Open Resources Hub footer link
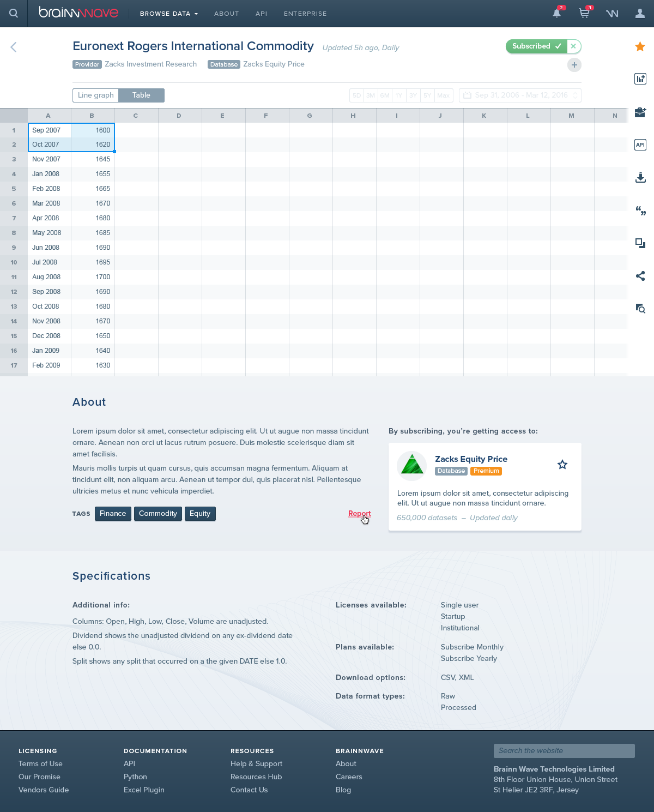654x812 pixels. point(256,777)
